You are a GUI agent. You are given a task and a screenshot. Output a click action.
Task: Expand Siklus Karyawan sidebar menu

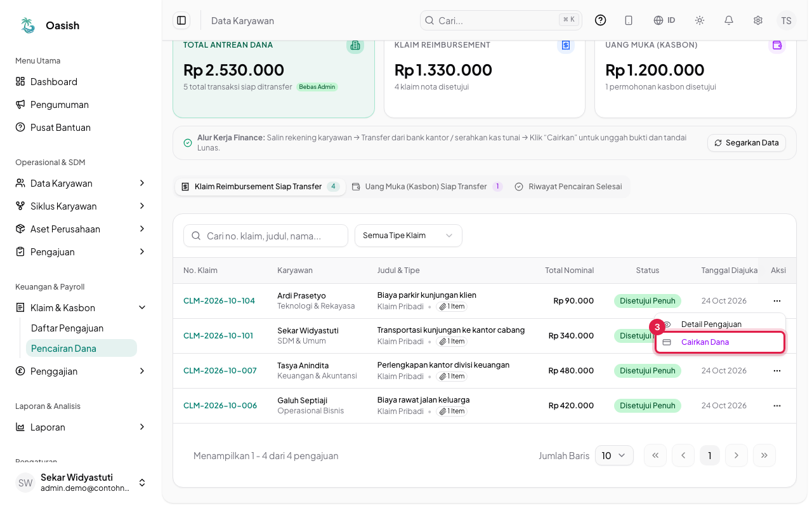(x=81, y=206)
